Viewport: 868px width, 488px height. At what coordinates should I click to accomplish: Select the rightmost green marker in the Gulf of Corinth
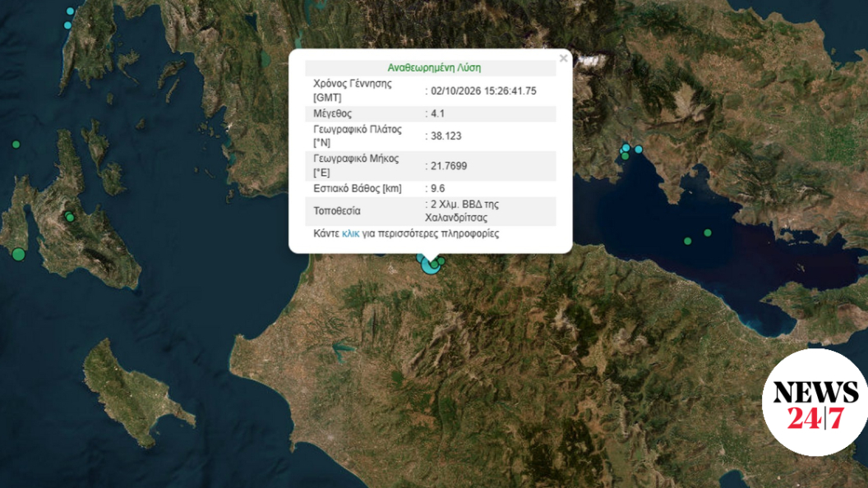[x=708, y=233]
